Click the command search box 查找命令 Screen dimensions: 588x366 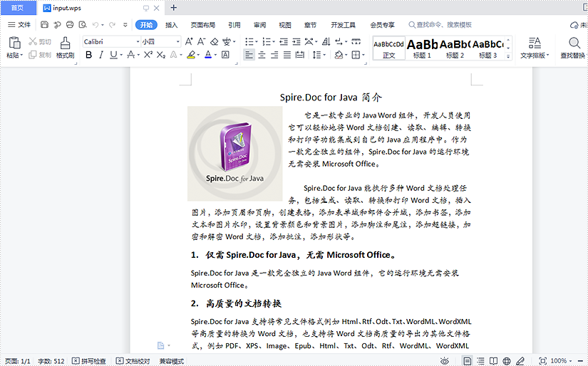(440, 25)
